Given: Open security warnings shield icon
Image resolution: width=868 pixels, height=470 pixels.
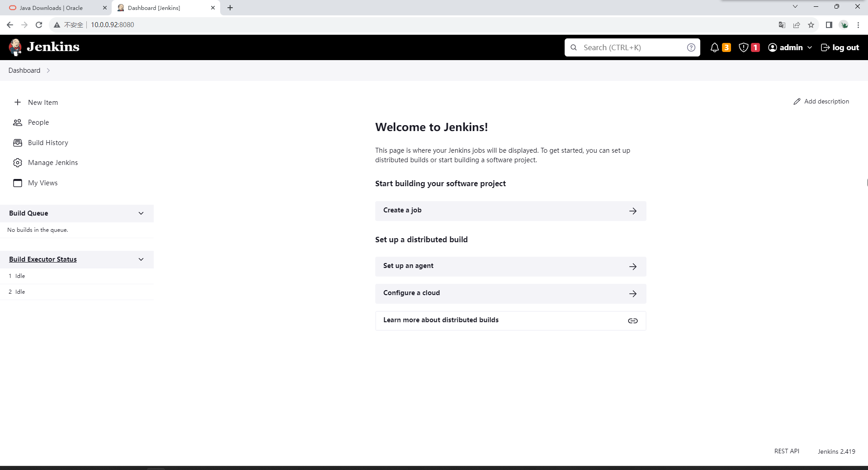Looking at the screenshot, I should [x=743, y=47].
